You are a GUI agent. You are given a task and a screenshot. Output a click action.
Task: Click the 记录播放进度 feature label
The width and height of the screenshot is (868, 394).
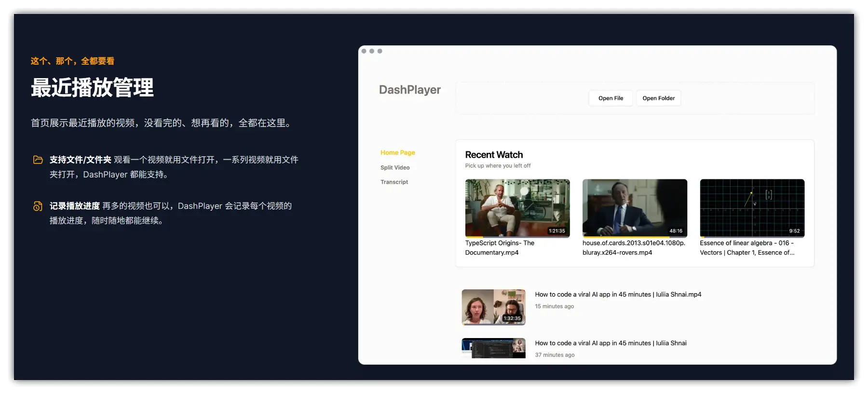point(74,206)
